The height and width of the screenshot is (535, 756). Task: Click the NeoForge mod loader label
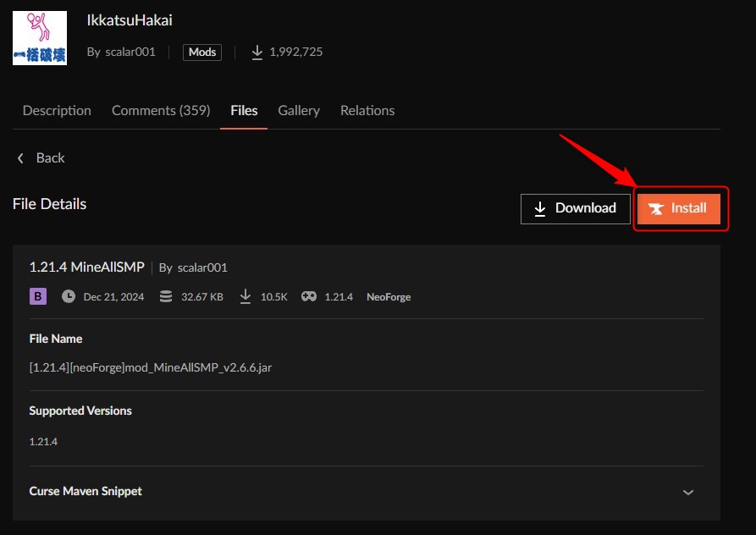coord(389,297)
